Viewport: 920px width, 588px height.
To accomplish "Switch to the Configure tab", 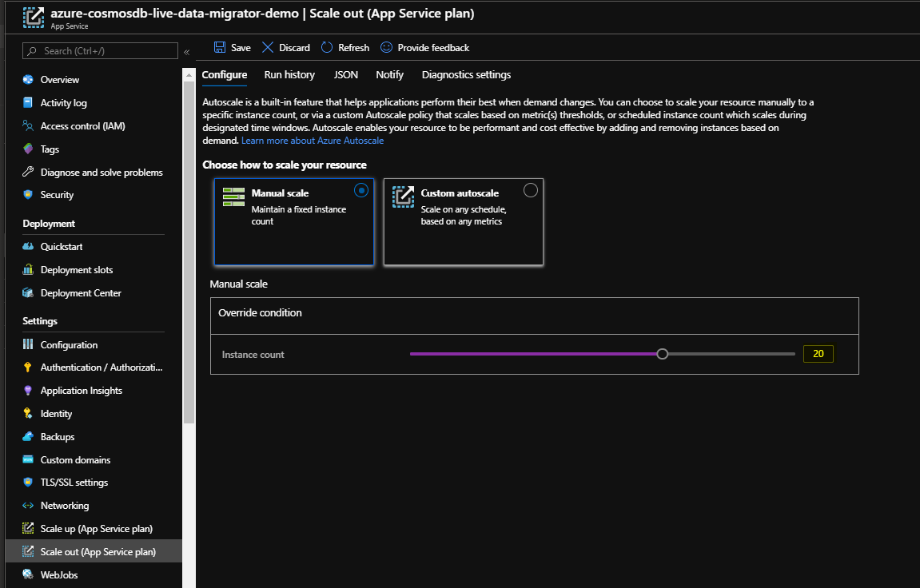I will (224, 75).
